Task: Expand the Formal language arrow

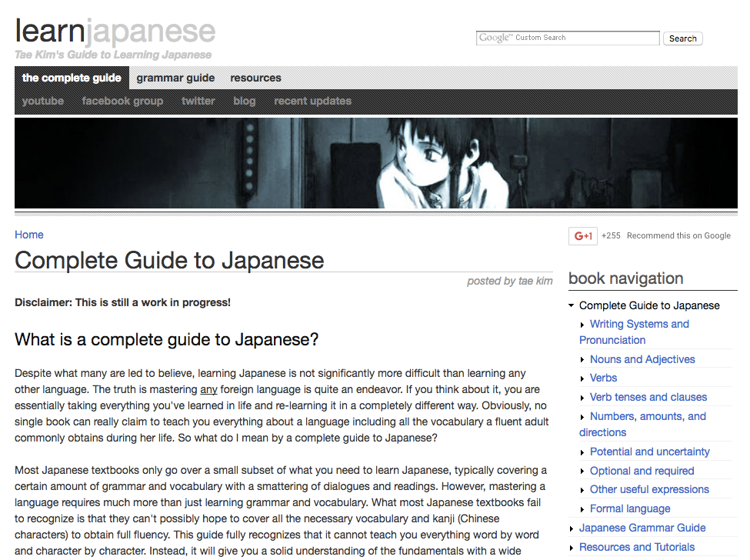Action: pos(582,509)
